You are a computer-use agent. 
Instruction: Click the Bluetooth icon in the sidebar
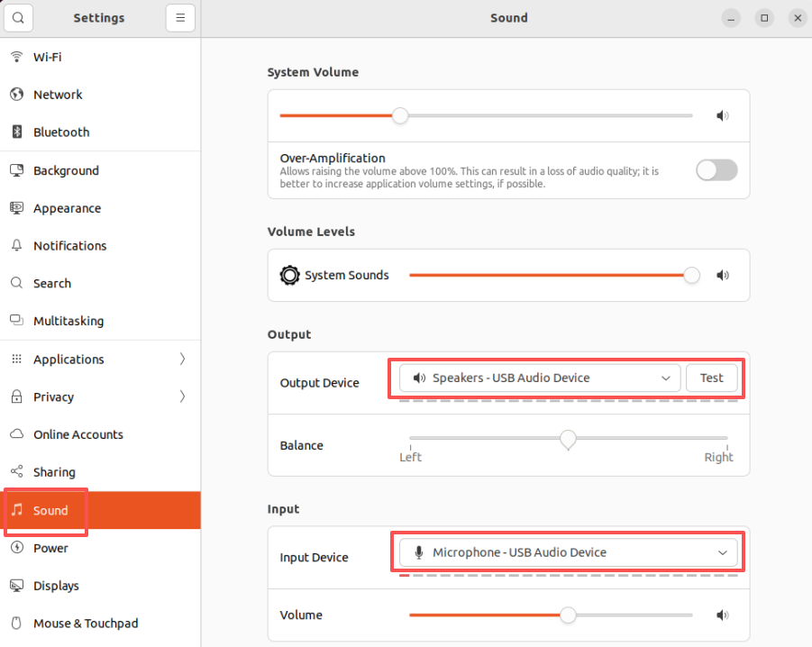click(16, 132)
